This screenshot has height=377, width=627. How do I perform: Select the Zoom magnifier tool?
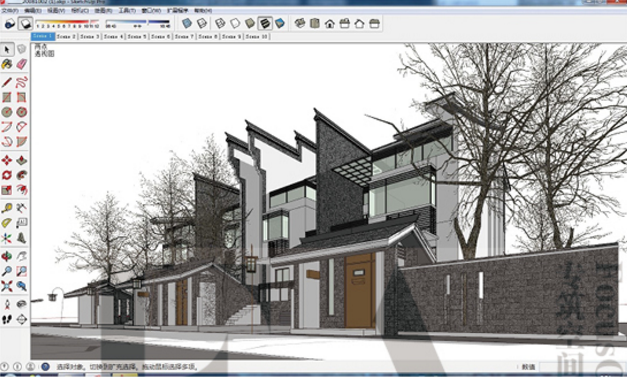pos(7,271)
